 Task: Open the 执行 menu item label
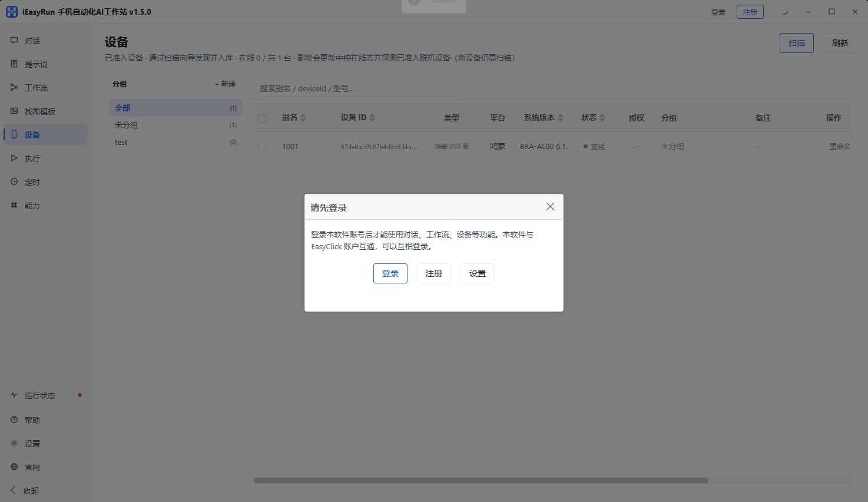coord(32,158)
